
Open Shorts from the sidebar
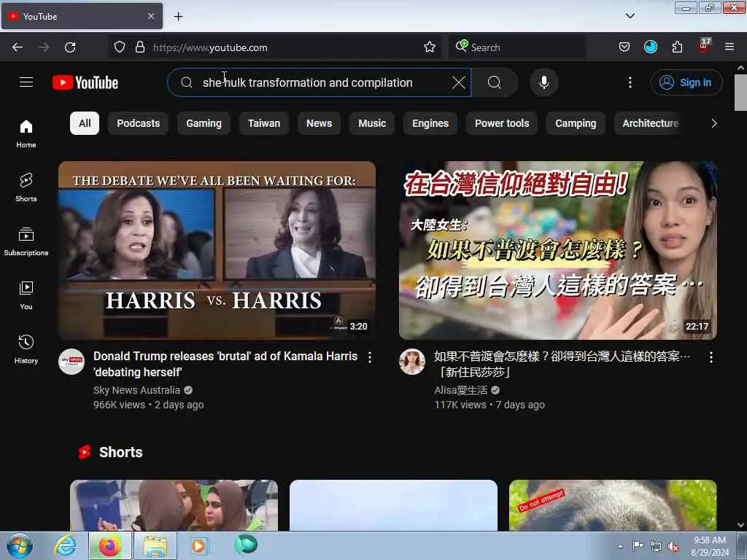pos(26,187)
